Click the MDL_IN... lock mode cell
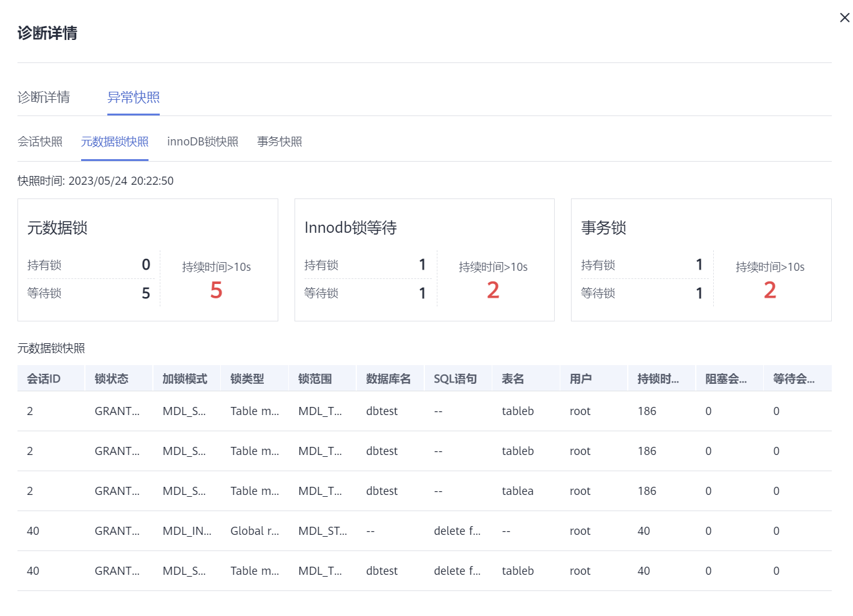 point(187,531)
